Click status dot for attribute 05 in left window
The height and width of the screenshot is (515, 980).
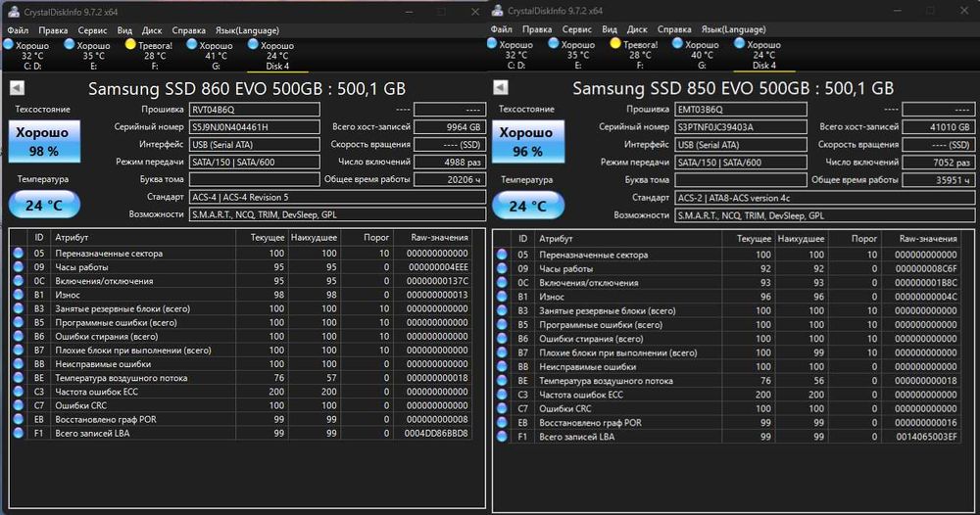coord(18,253)
